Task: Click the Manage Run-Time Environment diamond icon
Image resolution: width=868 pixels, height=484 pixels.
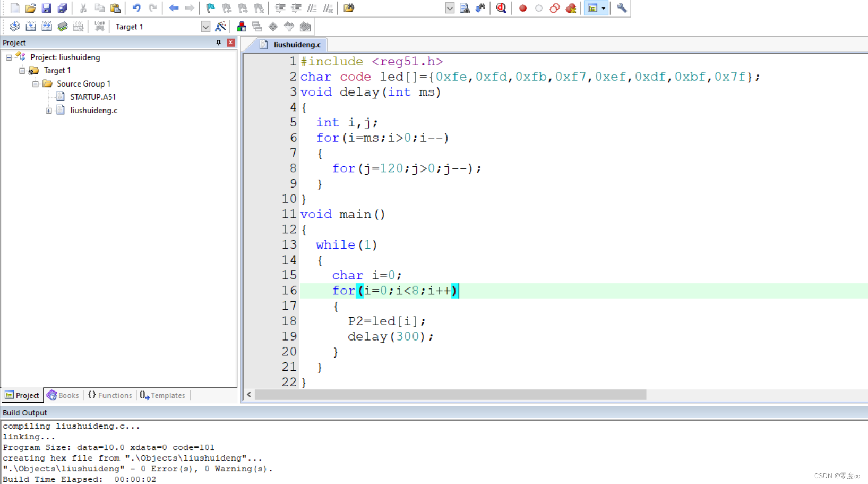Action: click(x=273, y=27)
